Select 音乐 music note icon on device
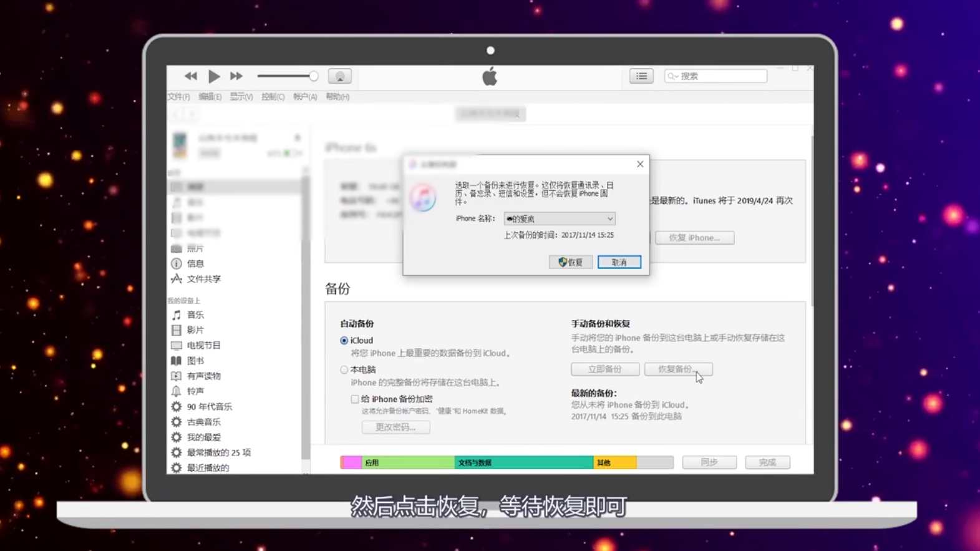Viewport: 980px width, 551px height. click(177, 315)
